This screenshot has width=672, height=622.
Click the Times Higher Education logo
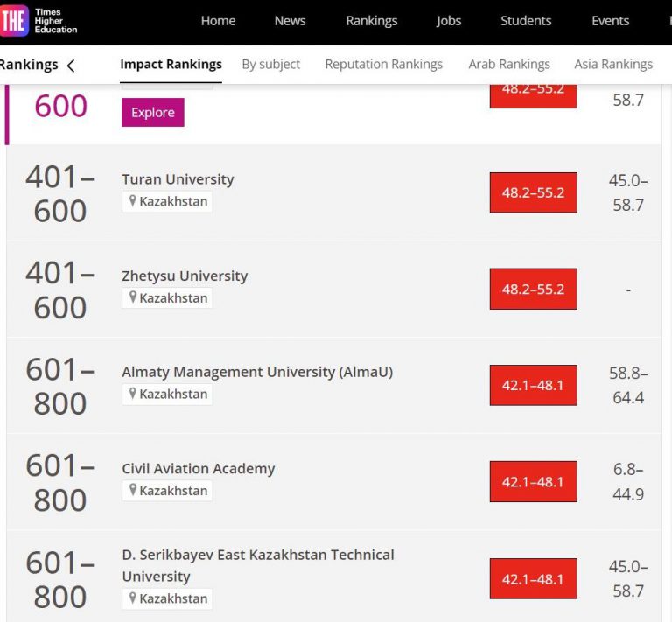pyautogui.click(x=38, y=22)
